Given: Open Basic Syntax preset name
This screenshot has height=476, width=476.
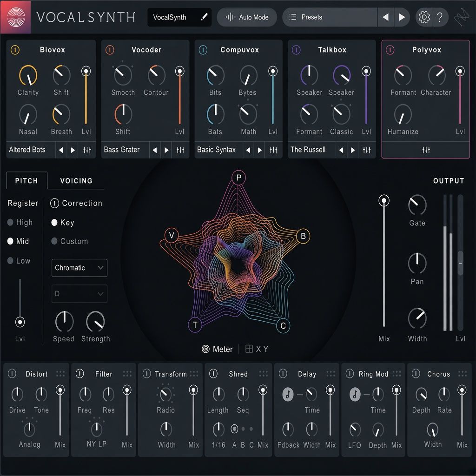Looking at the screenshot, I should tap(216, 150).
